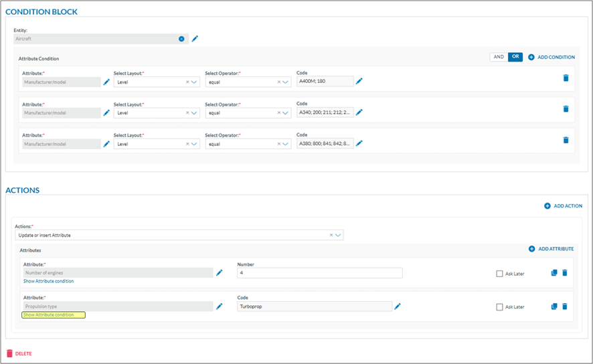Check Ask Later for Number of engines

(499, 274)
